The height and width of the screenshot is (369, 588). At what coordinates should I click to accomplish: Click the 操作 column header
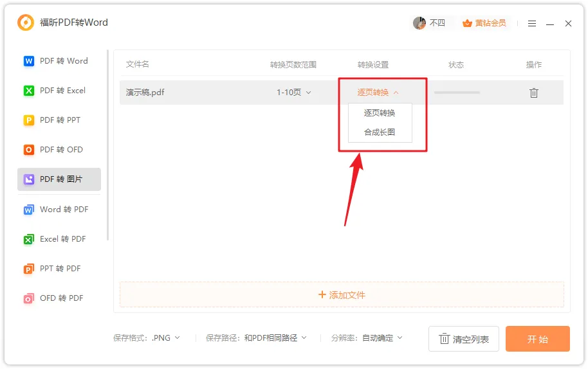(533, 65)
